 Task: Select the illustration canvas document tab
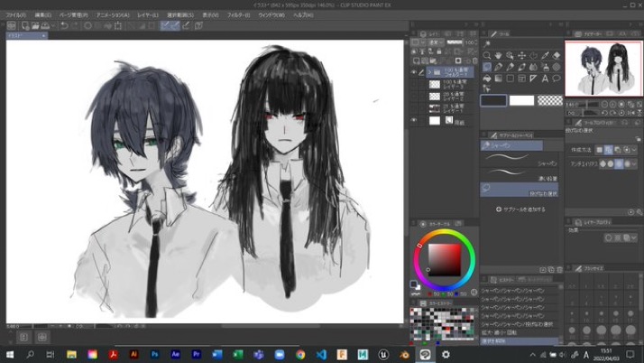26,36
